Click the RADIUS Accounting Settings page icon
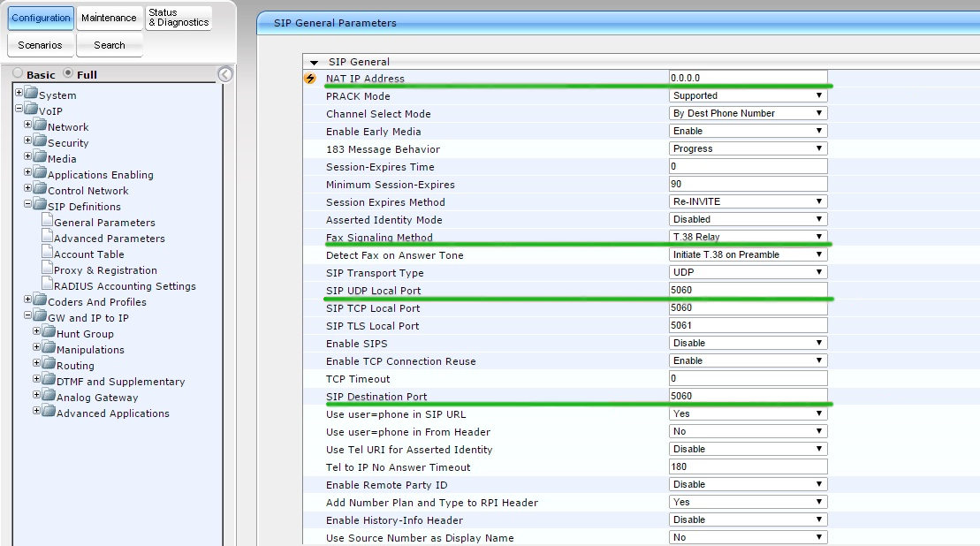 (47, 285)
